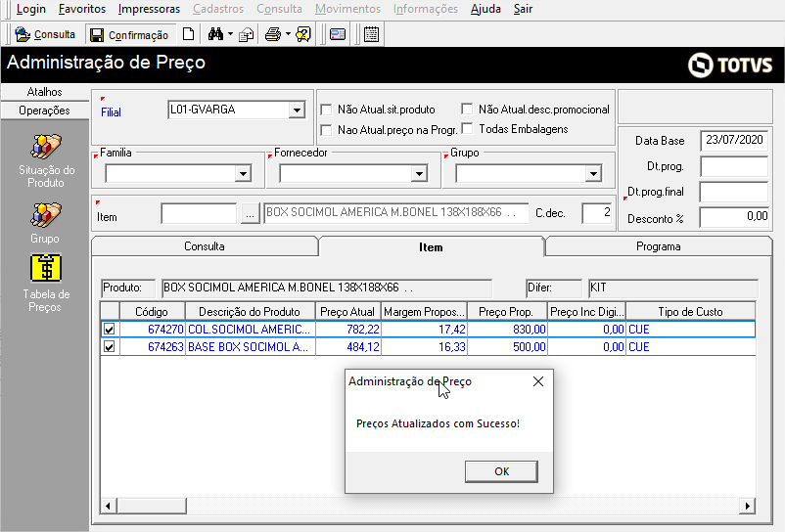Click the Preço Atual column header

[x=347, y=312]
